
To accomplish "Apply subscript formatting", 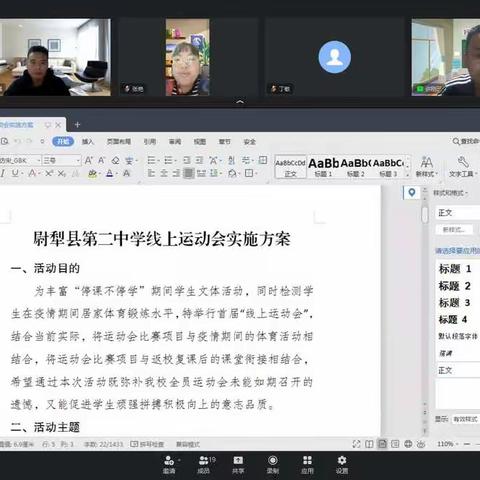I will coord(61,173).
